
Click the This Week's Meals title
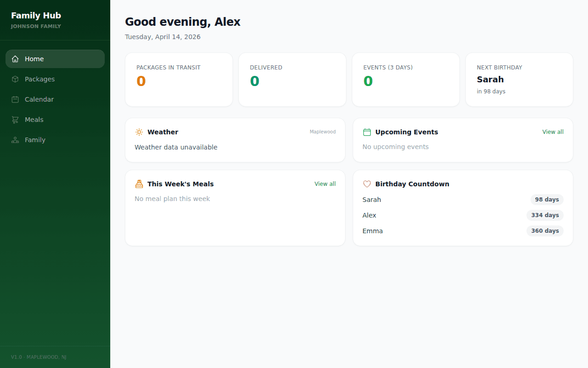pyautogui.click(x=181, y=184)
